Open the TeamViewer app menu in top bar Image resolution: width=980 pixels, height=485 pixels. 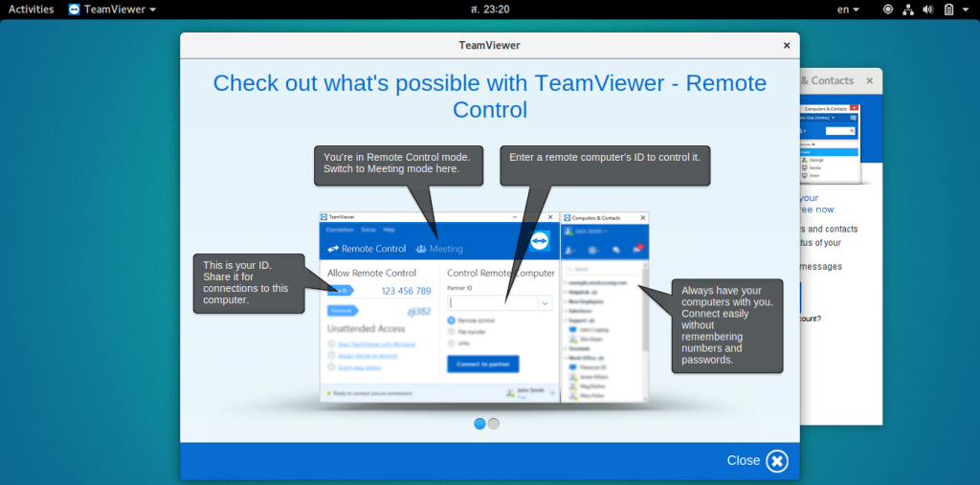113,10
